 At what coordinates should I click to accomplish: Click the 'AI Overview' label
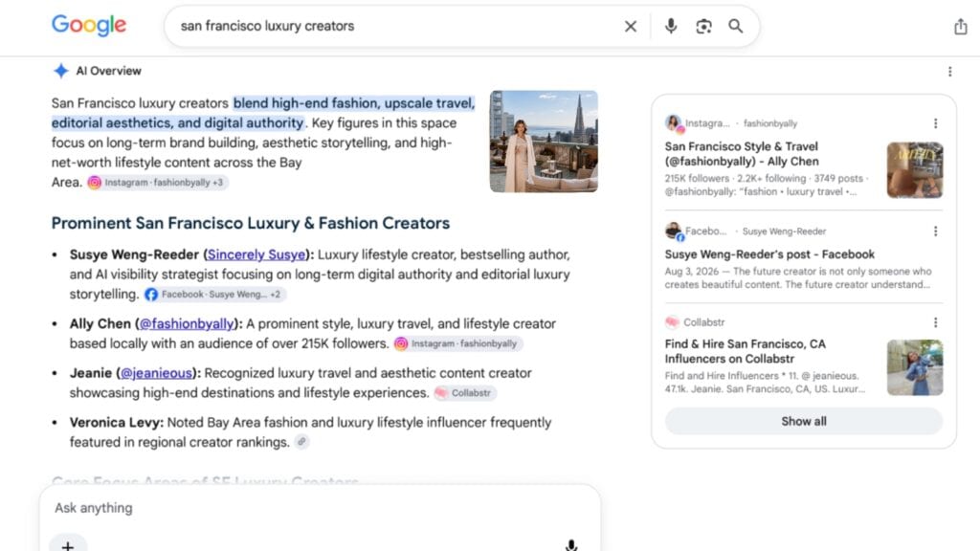(x=109, y=71)
